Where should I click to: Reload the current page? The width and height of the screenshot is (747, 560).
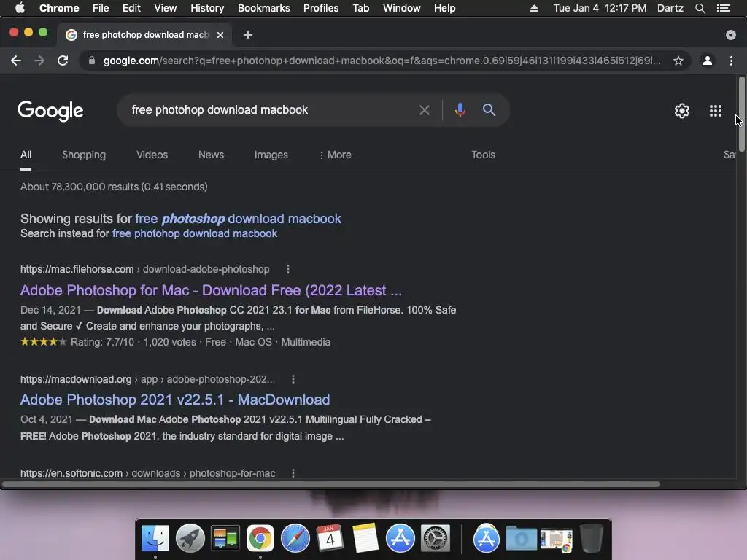(x=63, y=61)
